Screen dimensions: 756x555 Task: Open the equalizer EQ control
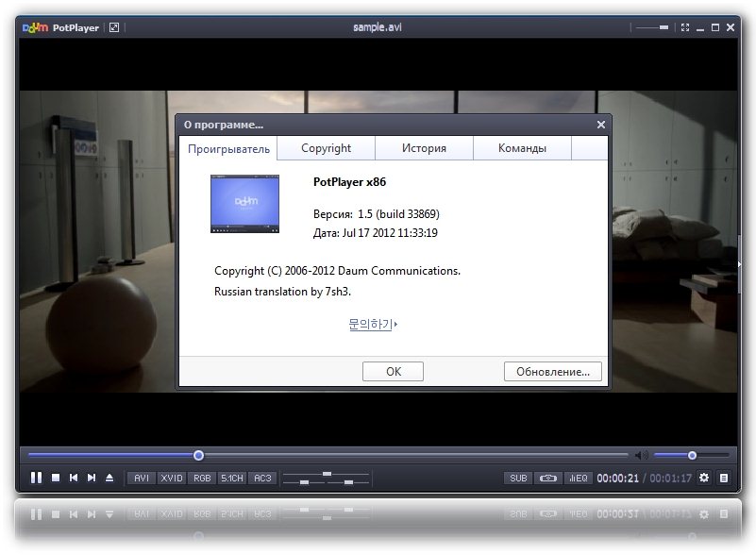click(x=578, y=479)
